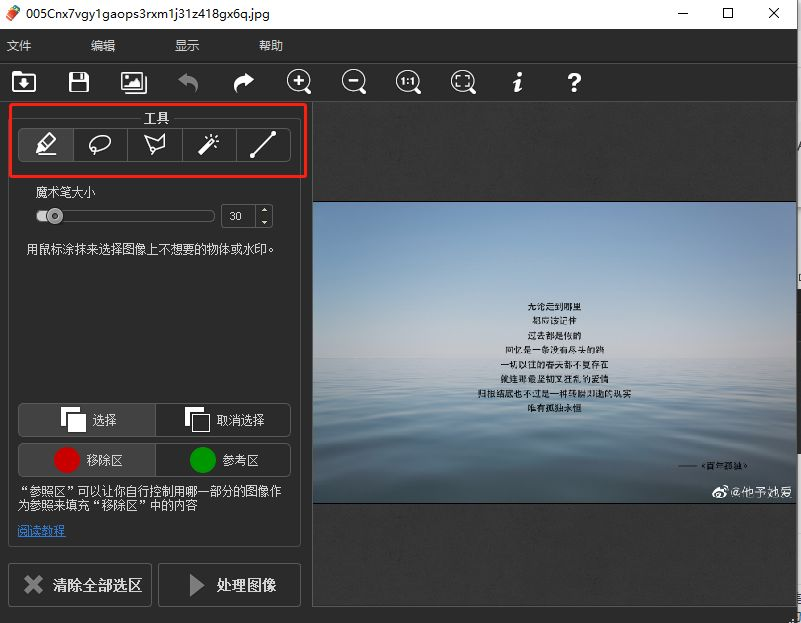Select the marker brush tool

point(46,145)
